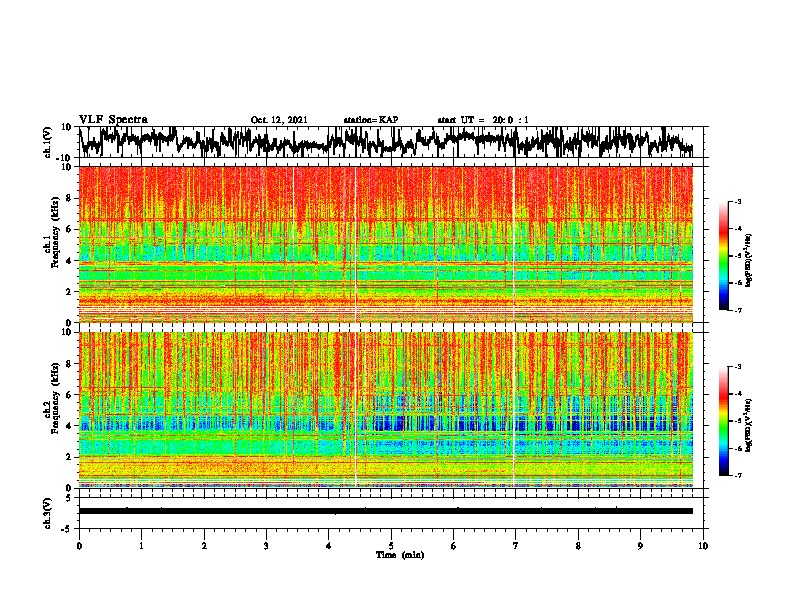This screenshot has height=612, width=792.
Task: Click the "2" kHz tick of ch.1 spectrogram
Action: click(x=70, y=291)
